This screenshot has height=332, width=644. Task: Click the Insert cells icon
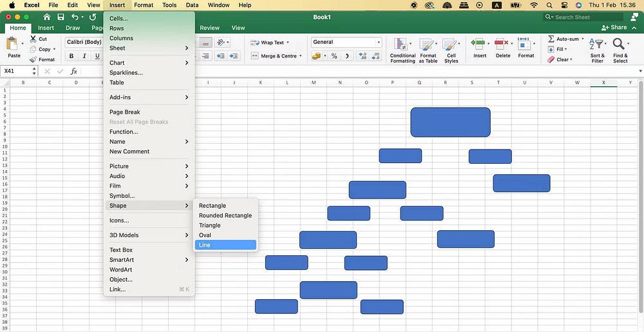click(477, 43)
